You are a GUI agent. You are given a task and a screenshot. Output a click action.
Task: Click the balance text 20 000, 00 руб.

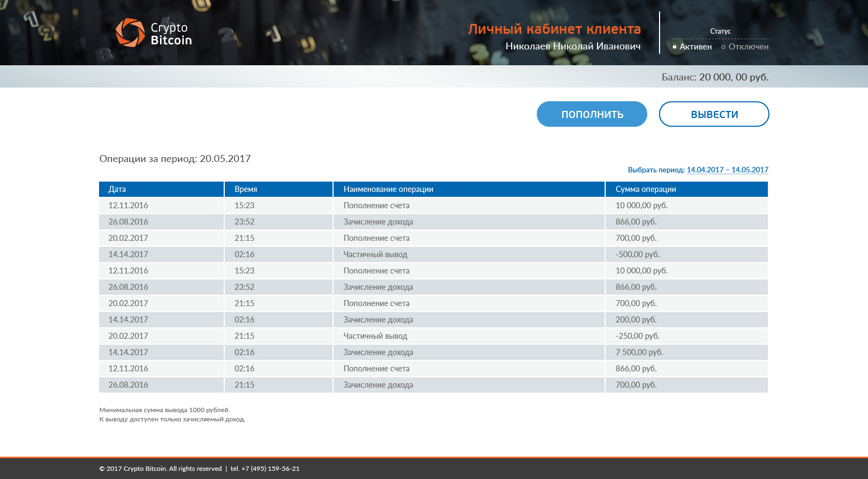[x=734, y=77]
